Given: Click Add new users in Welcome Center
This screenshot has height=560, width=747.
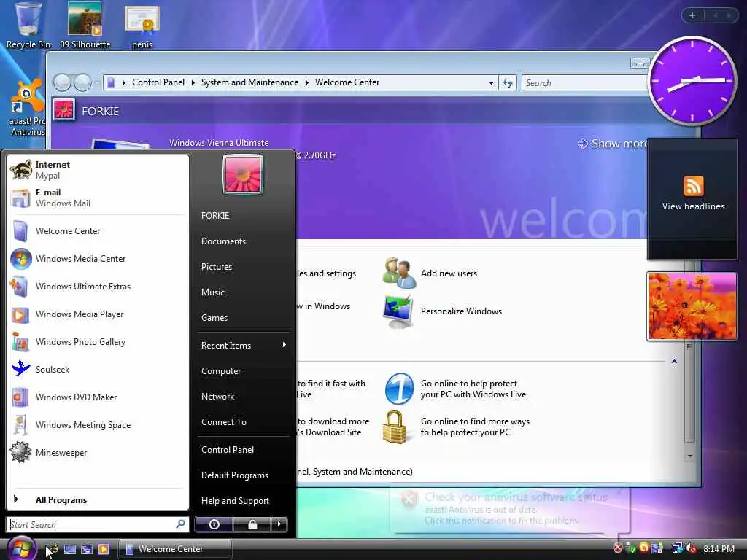Looking at the screenshot, I should point(430,273).
